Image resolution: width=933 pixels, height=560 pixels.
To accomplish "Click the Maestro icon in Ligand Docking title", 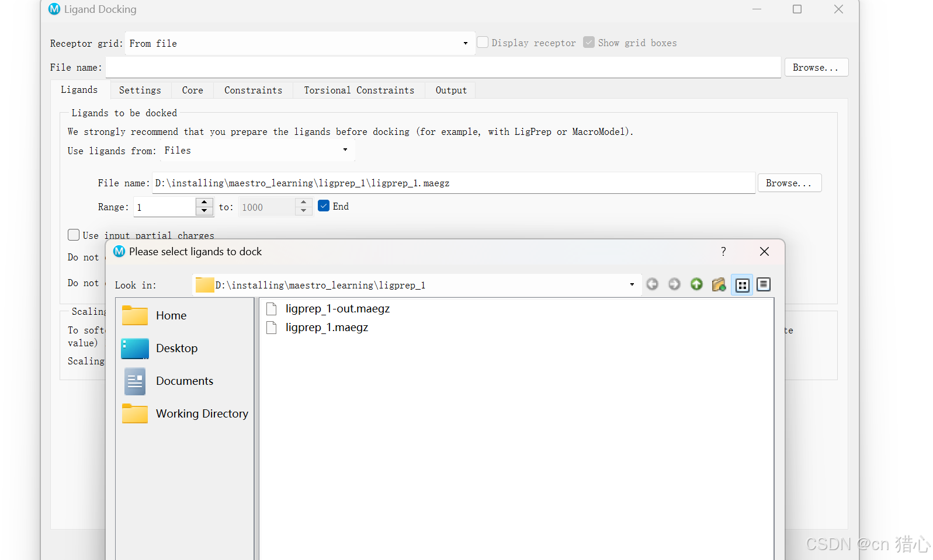I will (x=54, y=9).
